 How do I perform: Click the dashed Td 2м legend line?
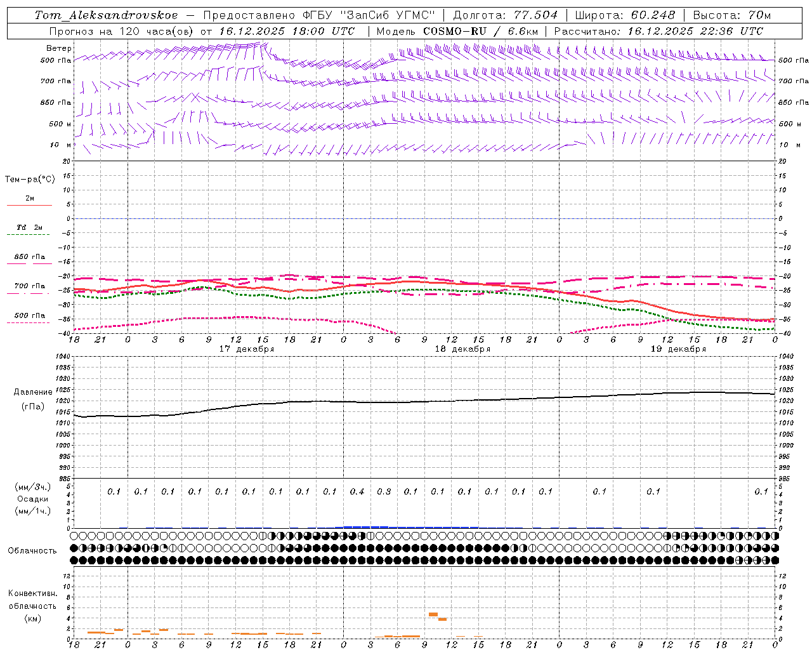click(28, 234)
